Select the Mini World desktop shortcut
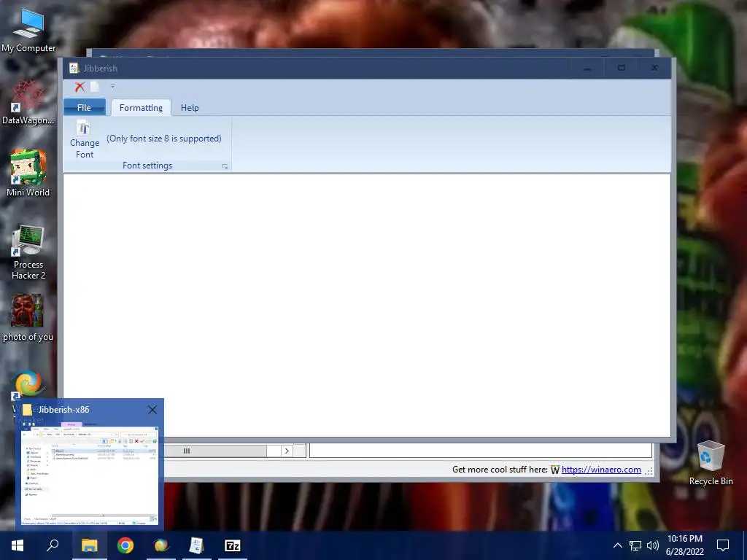The image size is (747, 560). click(x=28, y=174)
